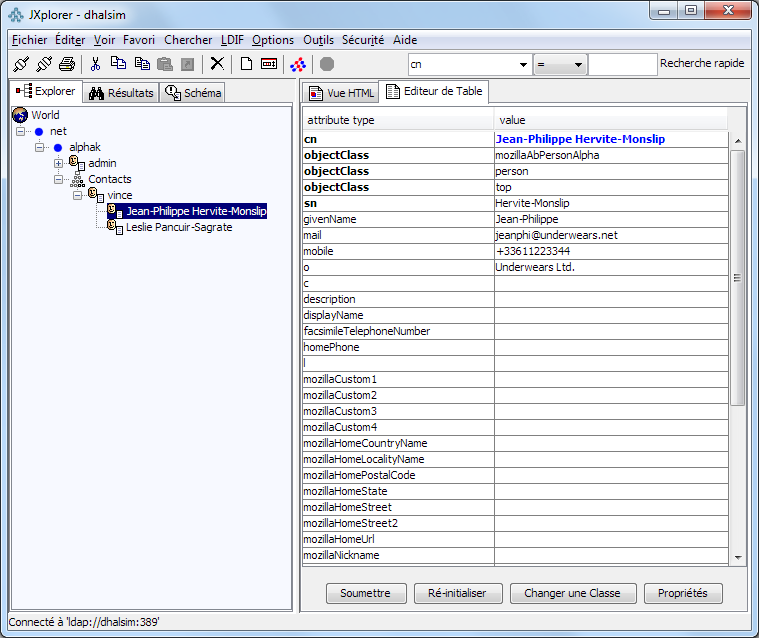Open the Fichier menu
The width and height of the screenshot is (759, 638).
click(30, 40)
